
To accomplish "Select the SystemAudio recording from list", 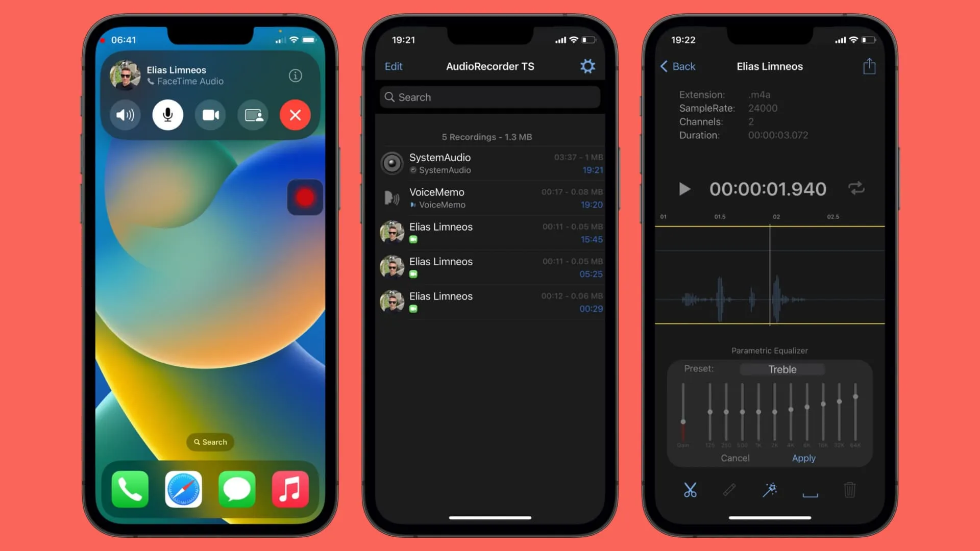I will tap(490, 163).
